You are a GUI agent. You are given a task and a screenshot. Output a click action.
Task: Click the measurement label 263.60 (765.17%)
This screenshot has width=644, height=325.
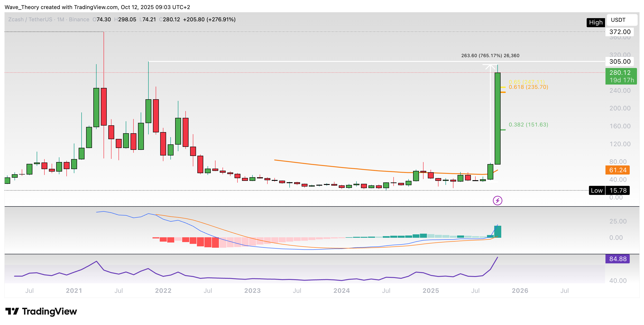click(484, 56)
